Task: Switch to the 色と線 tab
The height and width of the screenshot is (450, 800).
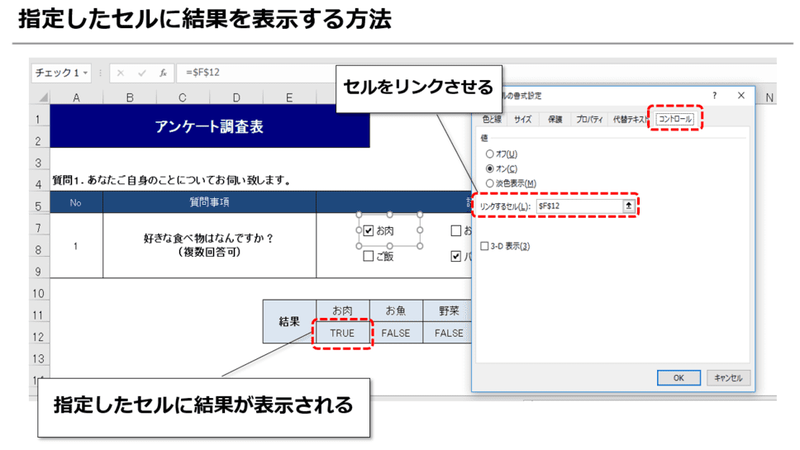Action: coord(492,119)
